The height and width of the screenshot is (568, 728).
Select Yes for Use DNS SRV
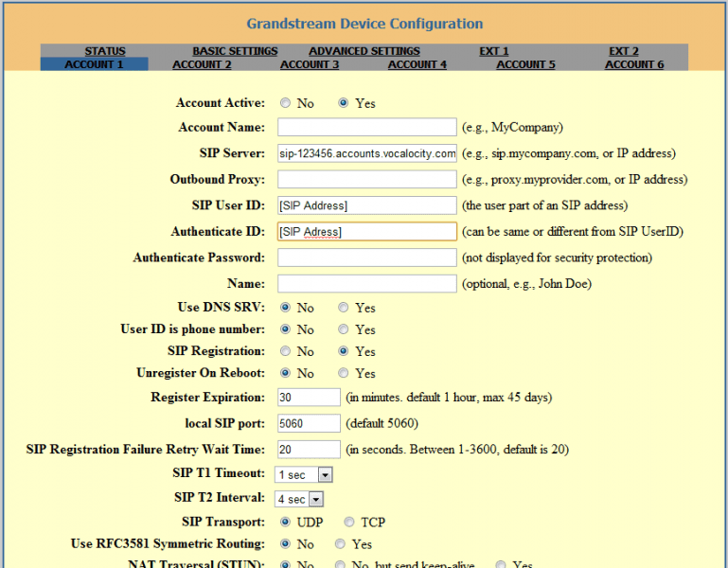pos(343,307)
